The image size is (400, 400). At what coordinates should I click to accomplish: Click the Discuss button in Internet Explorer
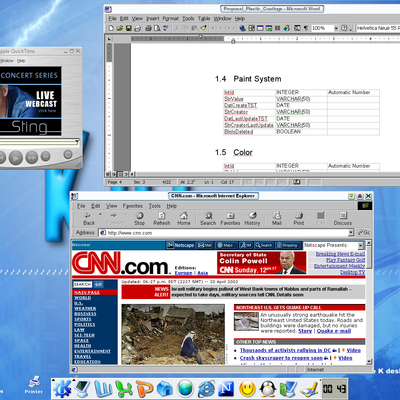(343, 219)
